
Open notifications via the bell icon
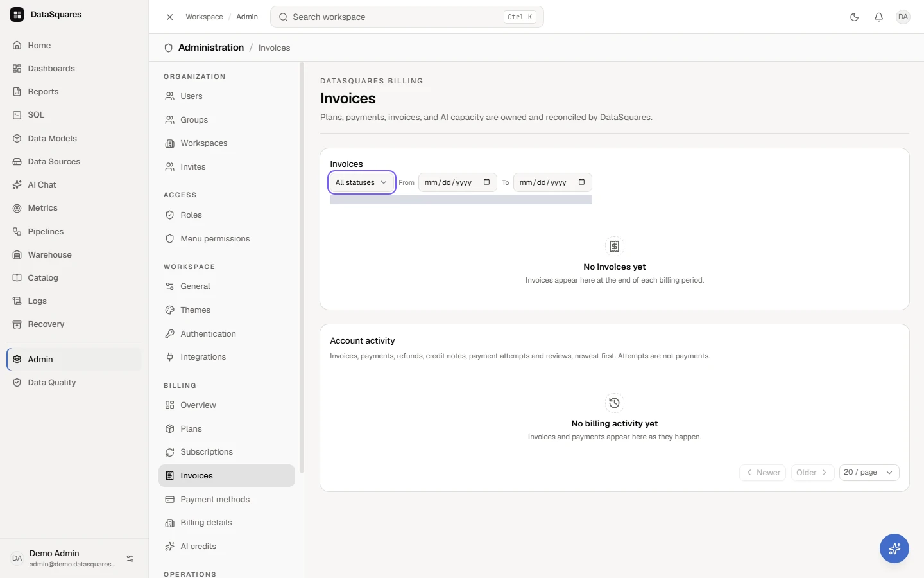point(878,17)
